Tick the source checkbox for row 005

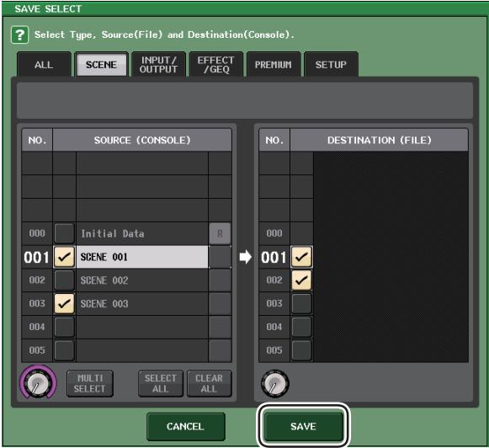(x=64, y=350)
